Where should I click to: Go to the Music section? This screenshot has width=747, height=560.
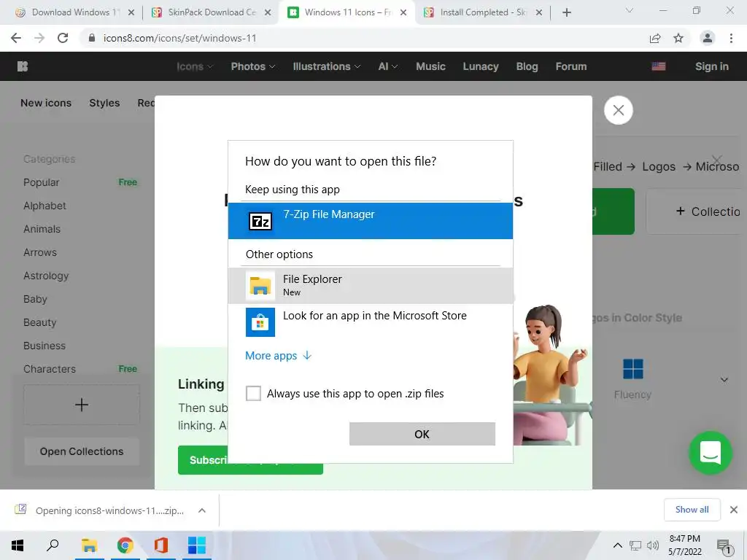tap(430, 66)
